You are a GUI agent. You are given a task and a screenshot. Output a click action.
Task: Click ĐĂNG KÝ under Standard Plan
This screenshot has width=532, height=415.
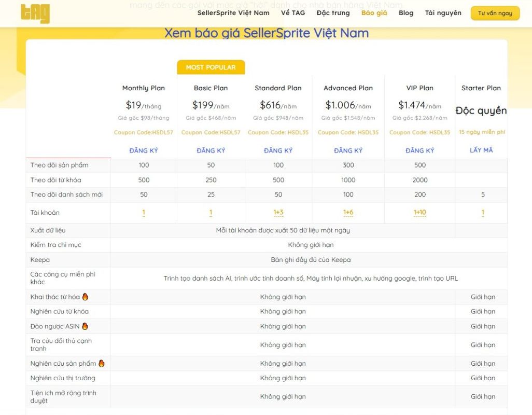click(x=278, y=150)
